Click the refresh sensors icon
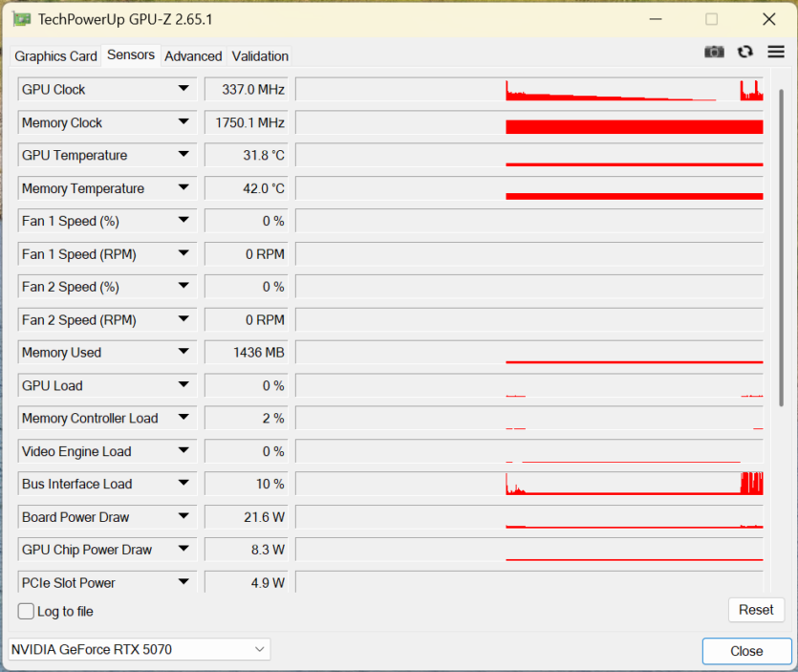The height and width of the screenshot is (672, 798). (745, 52)
